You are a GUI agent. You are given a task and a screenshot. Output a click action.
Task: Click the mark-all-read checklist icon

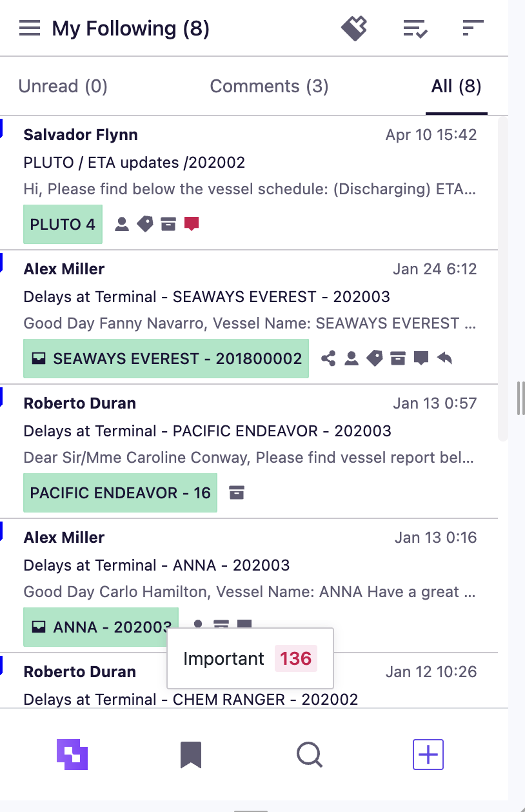pos(416,28)
